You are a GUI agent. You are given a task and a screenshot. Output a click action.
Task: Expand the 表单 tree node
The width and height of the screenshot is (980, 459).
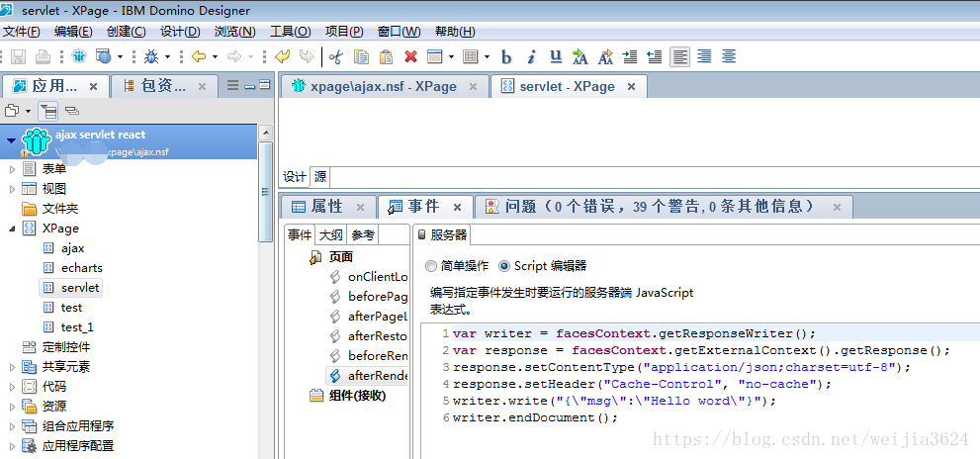pos(13,169)
